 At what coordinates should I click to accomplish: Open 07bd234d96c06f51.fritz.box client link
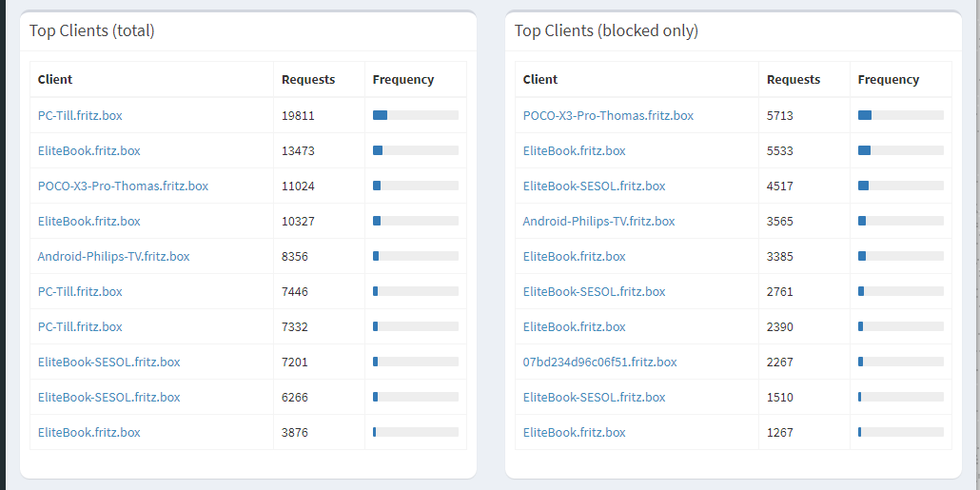600,362
